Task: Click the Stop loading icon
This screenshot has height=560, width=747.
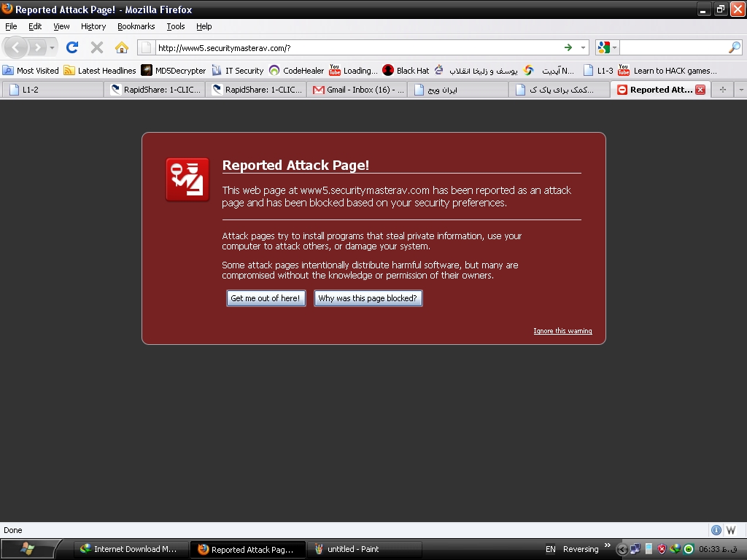Action: (x=96, y=47)
